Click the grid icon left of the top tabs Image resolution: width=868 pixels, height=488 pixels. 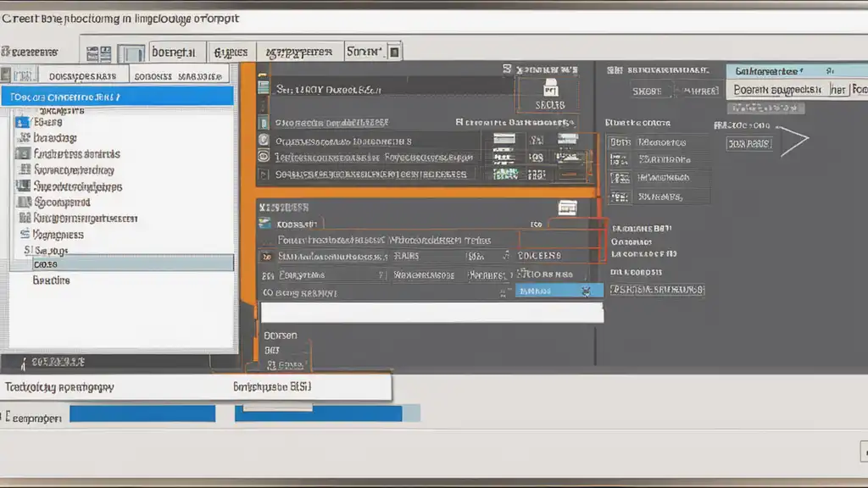97,53
